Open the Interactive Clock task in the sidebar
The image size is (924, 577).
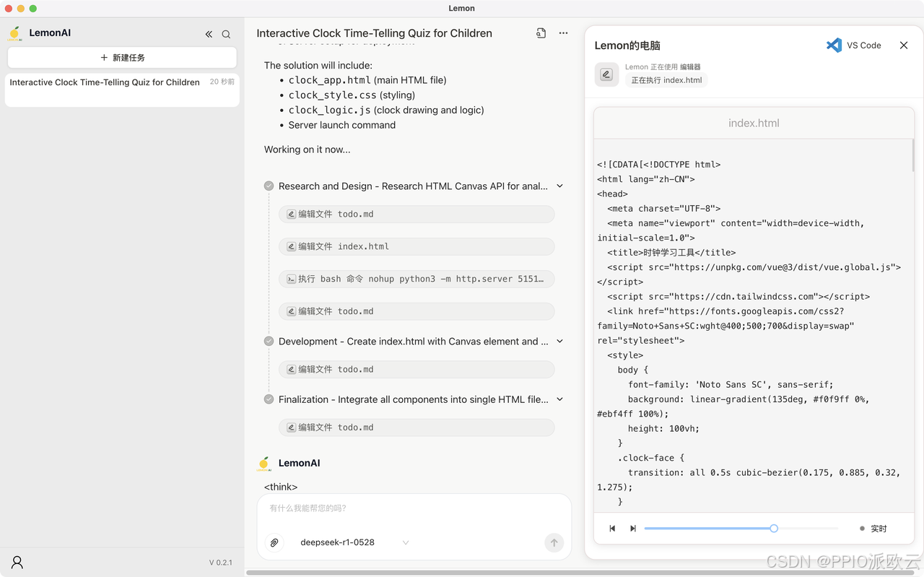pos(122,90)
